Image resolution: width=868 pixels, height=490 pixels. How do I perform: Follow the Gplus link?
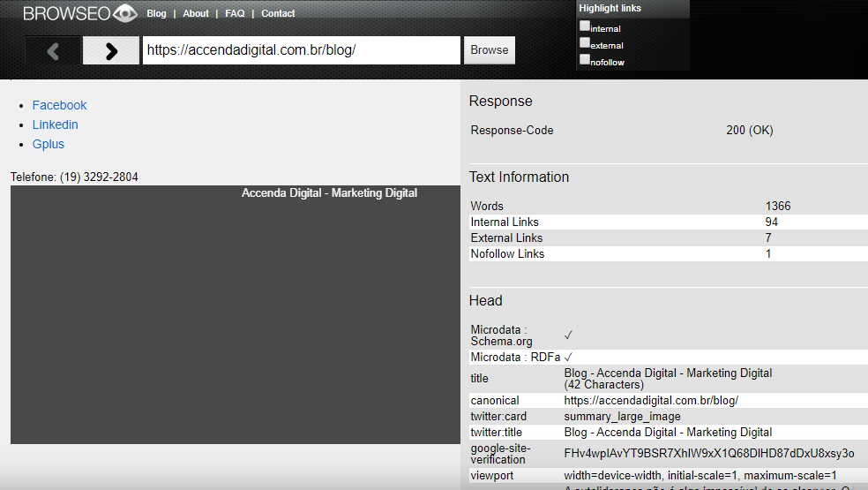[x=49, y=144]
